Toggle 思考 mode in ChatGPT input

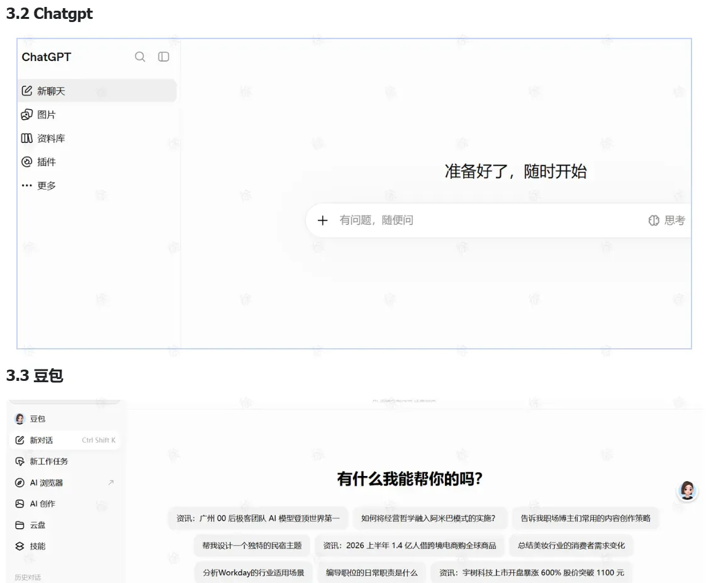(667, 220)
